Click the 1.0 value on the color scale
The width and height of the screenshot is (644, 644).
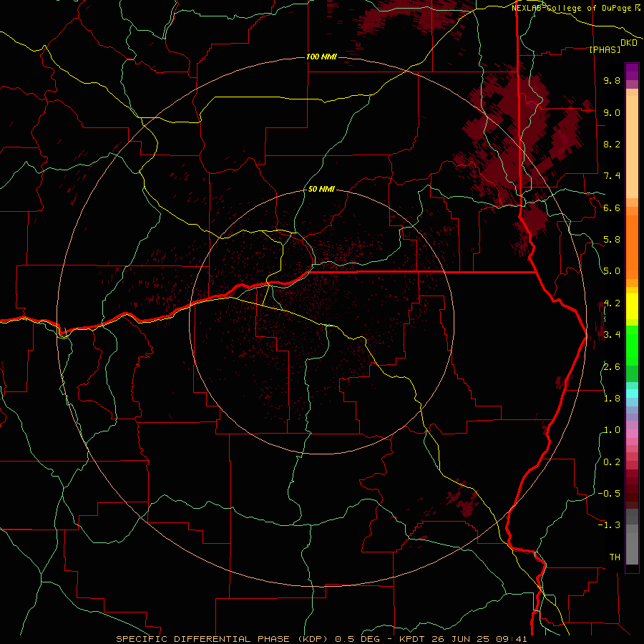pos(612,430)
